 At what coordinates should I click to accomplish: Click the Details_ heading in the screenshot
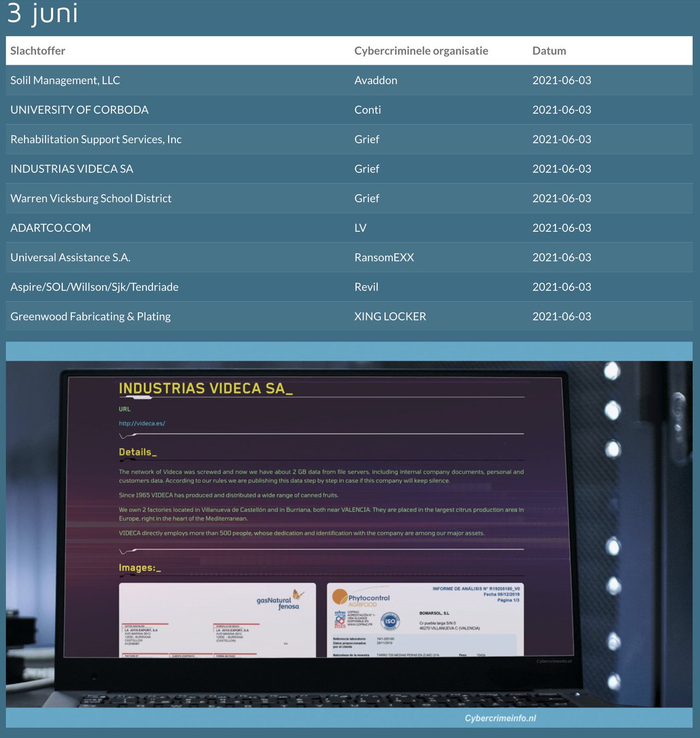pyautogui.click(x=138, y=452)
